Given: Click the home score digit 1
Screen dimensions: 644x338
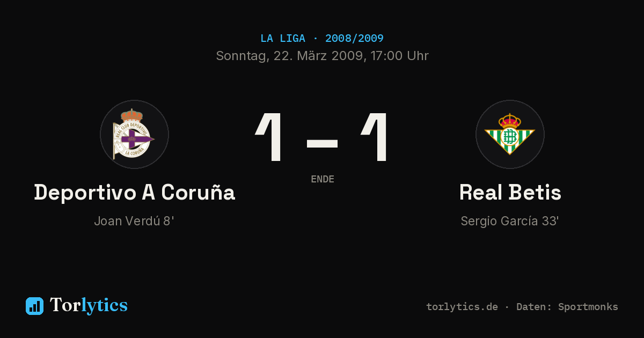Looking at the screenshot, I should pyautogui.click(x=269, y=137).
